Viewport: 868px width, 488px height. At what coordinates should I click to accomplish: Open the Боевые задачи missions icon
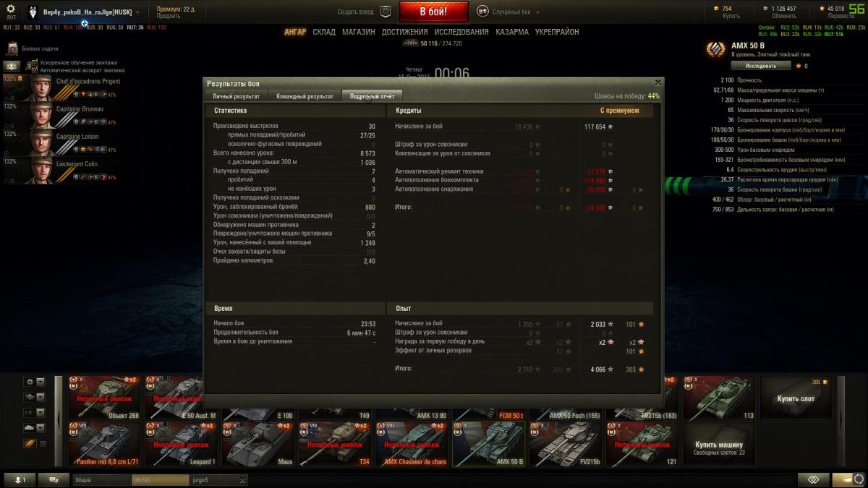[x=12, y=49]
